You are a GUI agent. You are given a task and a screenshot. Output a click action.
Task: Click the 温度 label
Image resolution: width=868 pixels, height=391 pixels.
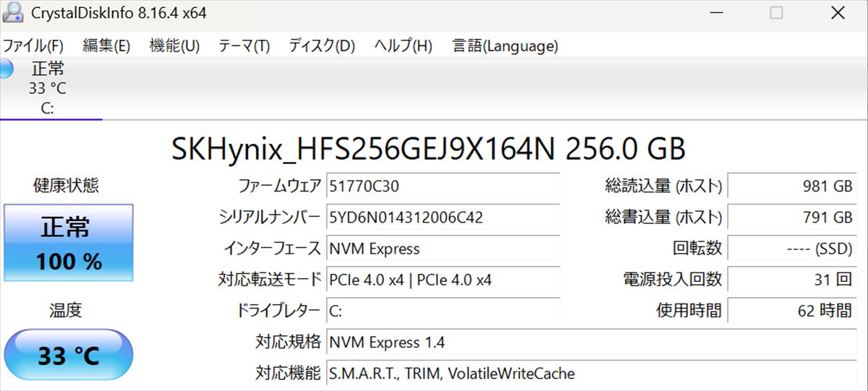[66, 311]
